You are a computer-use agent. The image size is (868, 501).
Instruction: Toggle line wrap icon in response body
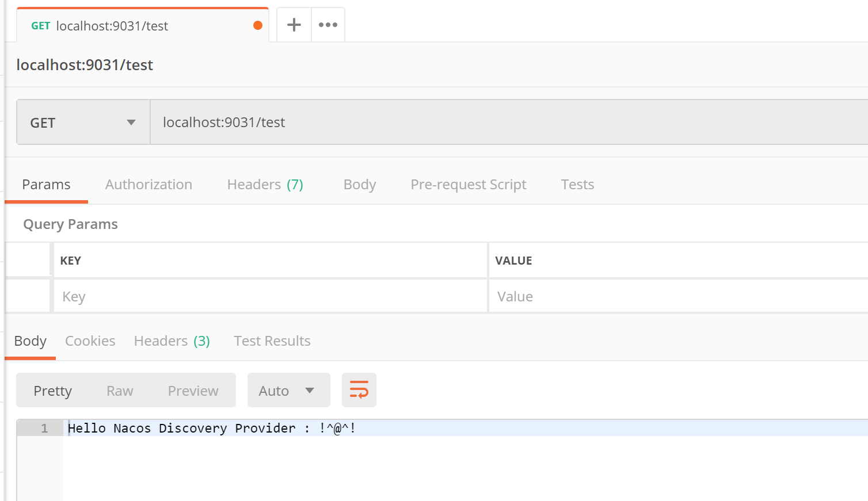(359, 390)
